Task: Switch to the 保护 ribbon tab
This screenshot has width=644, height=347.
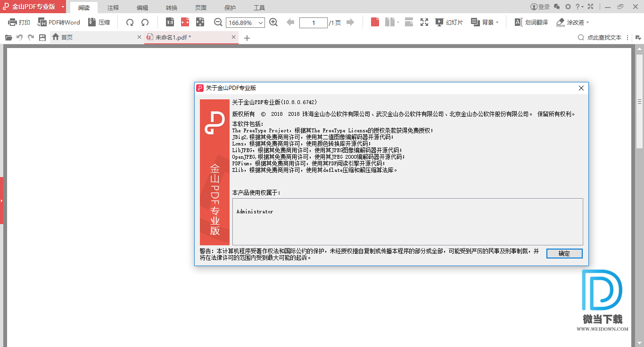Action: [230, 8]
